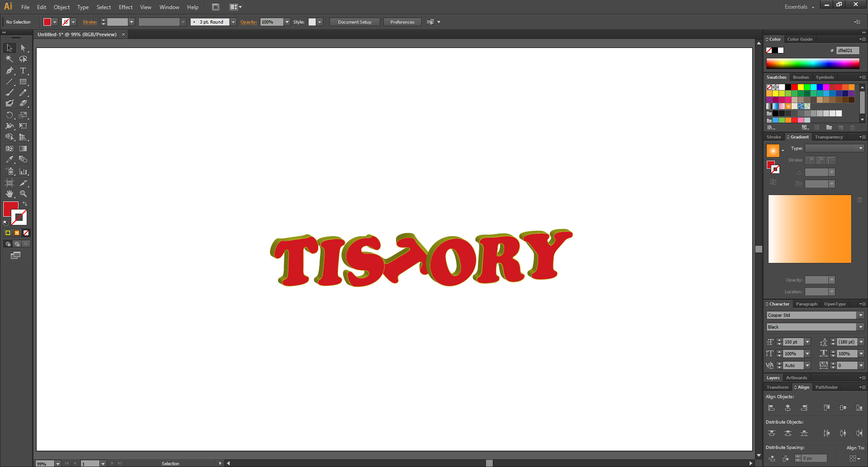868x467 pixels.
Task: Switch to the Pathfinder tab
Action: 826,387
